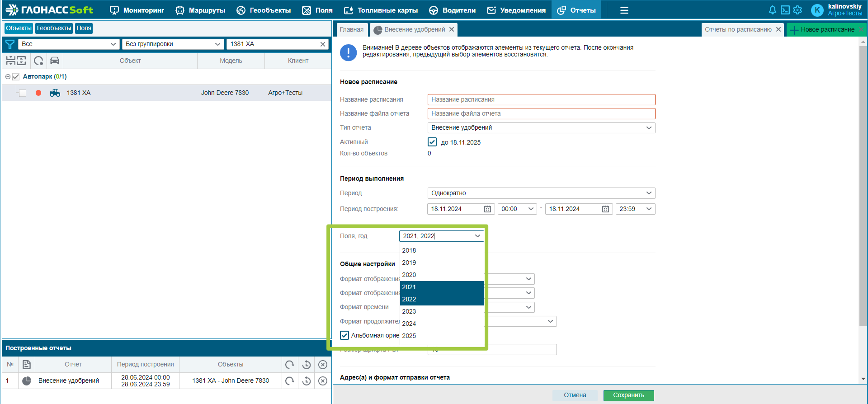868x404 pixels.
Task: Toggle the Активный checkbox
Action: (432, 142)
